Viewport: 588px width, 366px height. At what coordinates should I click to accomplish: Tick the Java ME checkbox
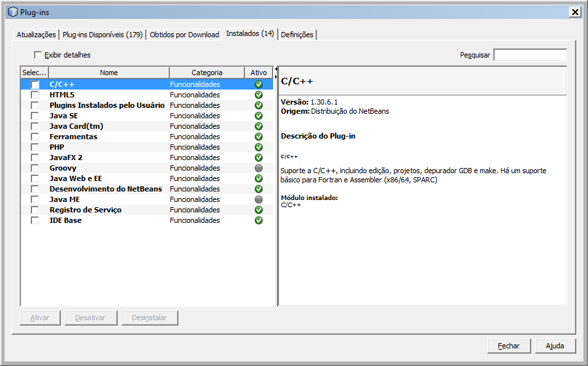click(35, 199)
